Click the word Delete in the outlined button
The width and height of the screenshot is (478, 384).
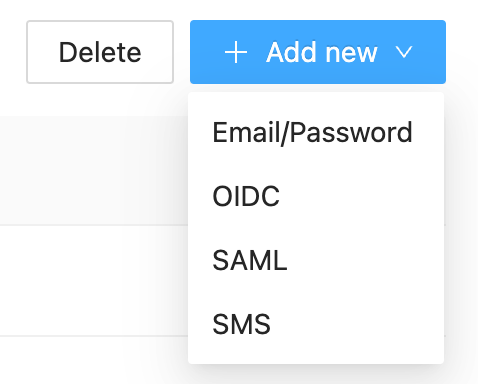pos(100,52)
